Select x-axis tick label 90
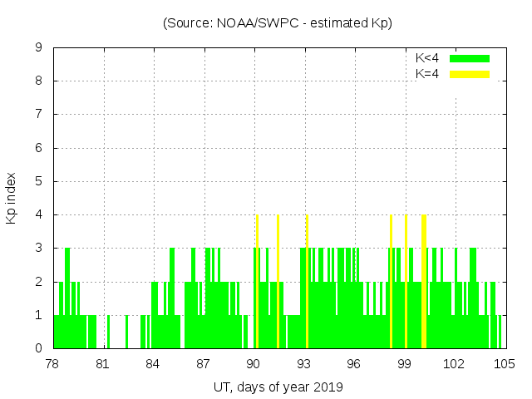The height and width of the screenshot is (399, 532). [x=254, y=363]
